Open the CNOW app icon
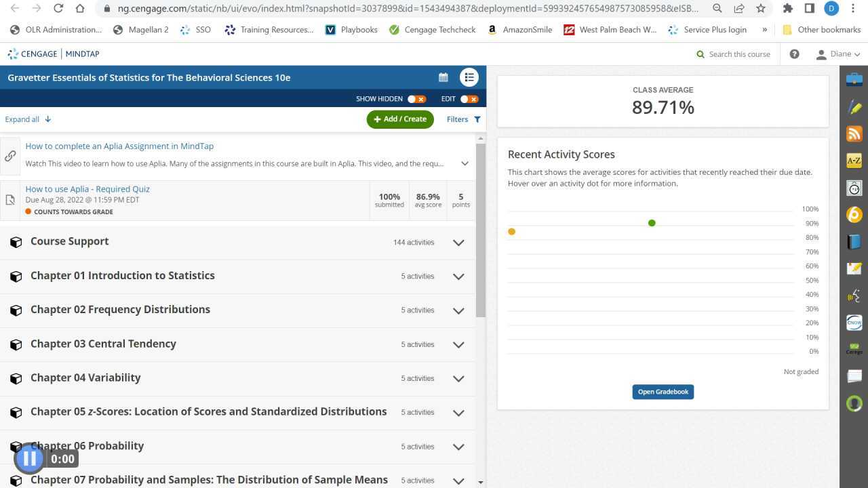This screenshot has height=488, width=868. 854,323
